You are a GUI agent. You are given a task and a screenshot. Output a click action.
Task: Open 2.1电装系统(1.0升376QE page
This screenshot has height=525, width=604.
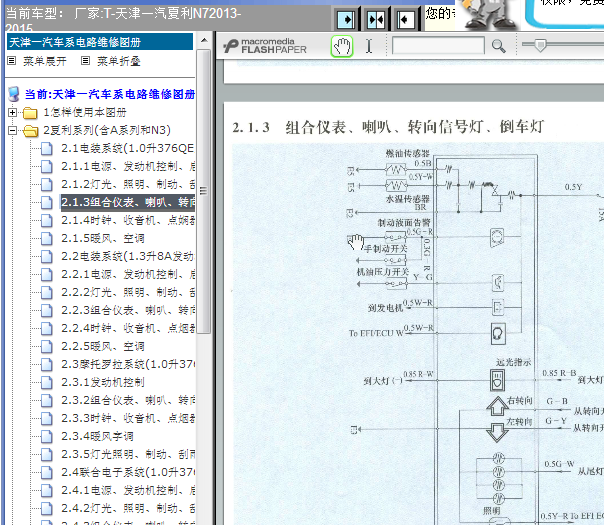point(128,148)
